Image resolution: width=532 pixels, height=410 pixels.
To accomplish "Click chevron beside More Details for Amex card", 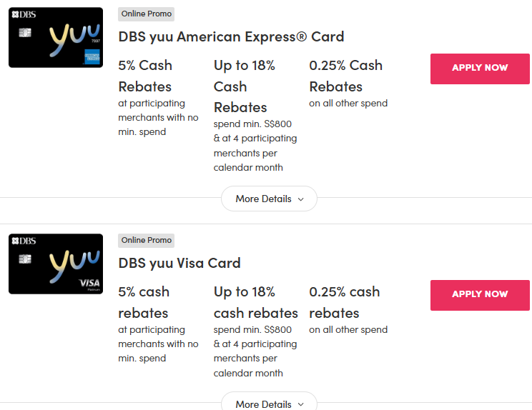I will point(300,199).
